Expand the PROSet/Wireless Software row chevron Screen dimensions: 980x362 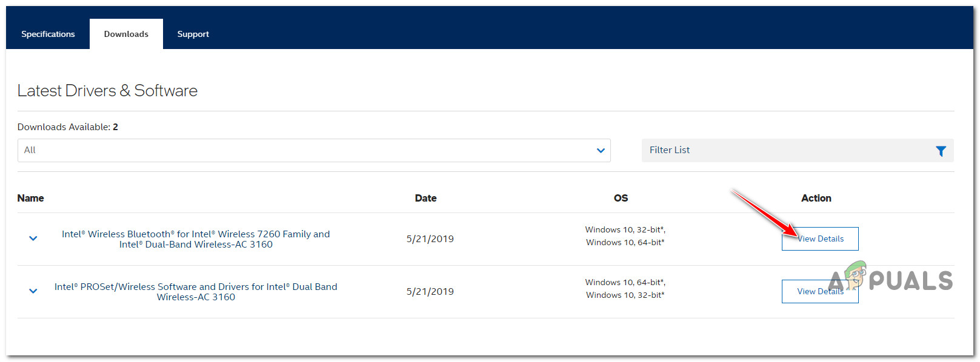[x=33, y=291]
